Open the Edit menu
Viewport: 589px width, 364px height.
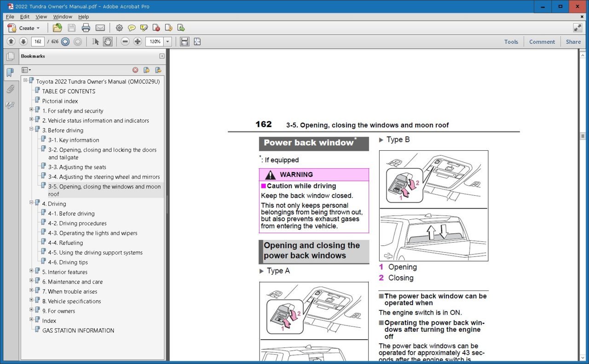pos(24,17)
